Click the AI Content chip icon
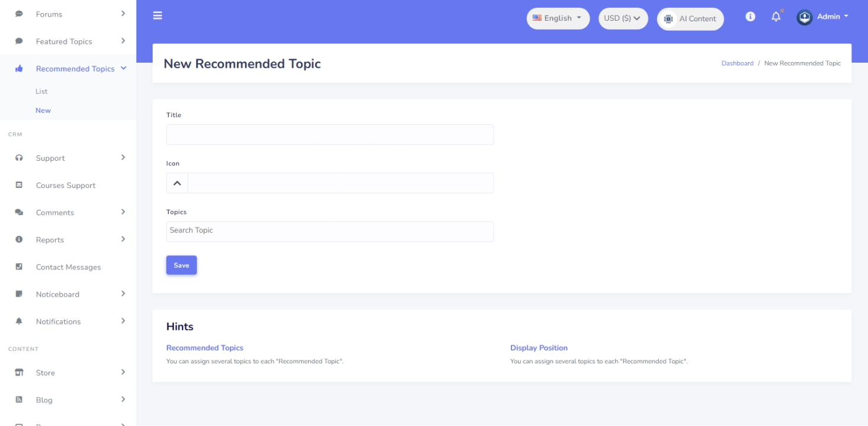868x426 pixels. tap(669, 19)
